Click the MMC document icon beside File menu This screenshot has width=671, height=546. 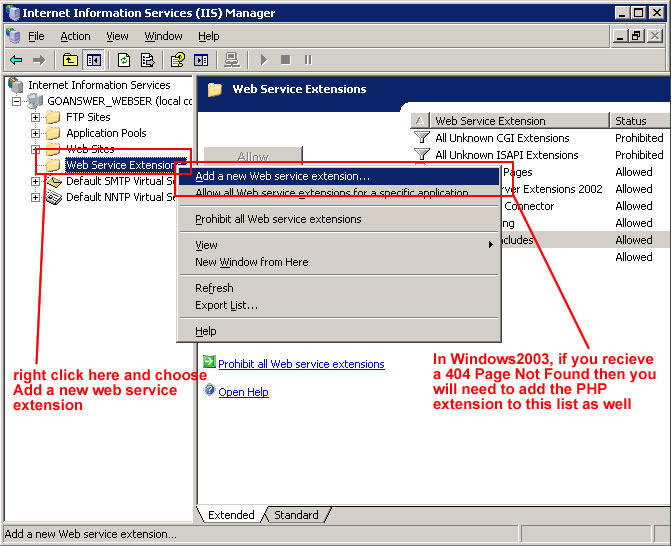click(x=13, y=36)
